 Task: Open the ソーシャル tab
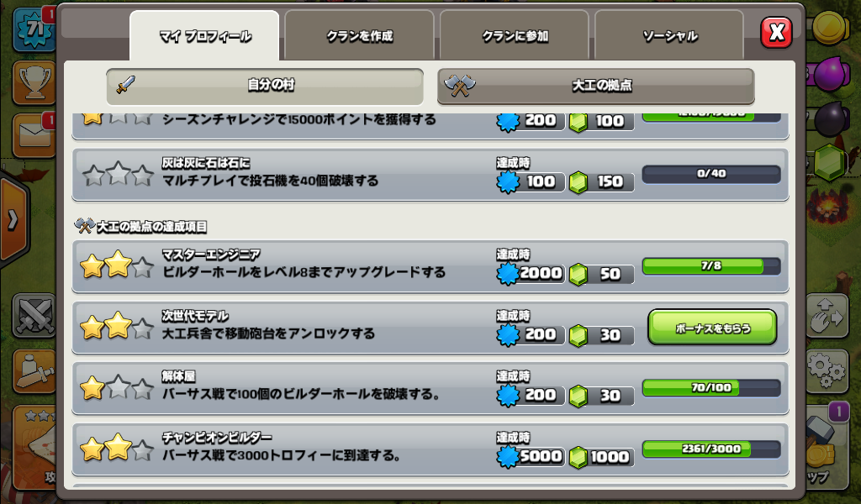point(669,35)
